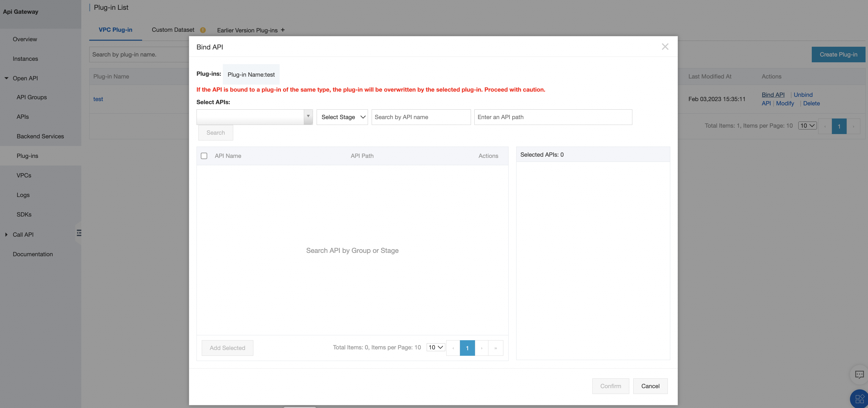The width and height of the screenshot is (868, 408).
Task: Go to next page in Plug-in List
Action: pyautogui.click(x=853, y=126)
